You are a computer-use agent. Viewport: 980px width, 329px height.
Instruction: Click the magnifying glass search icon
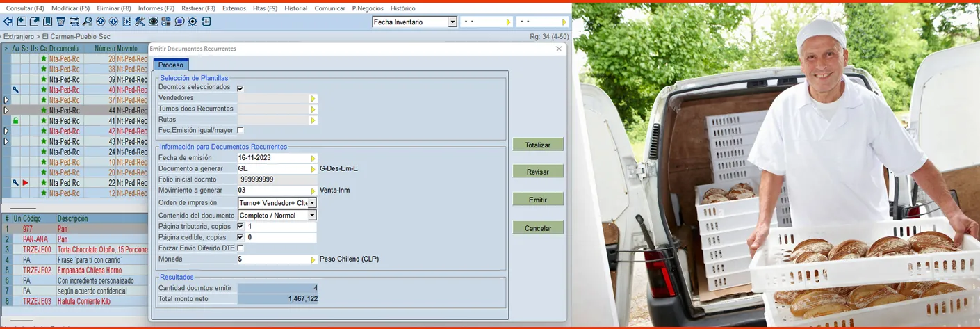point(88,22)
